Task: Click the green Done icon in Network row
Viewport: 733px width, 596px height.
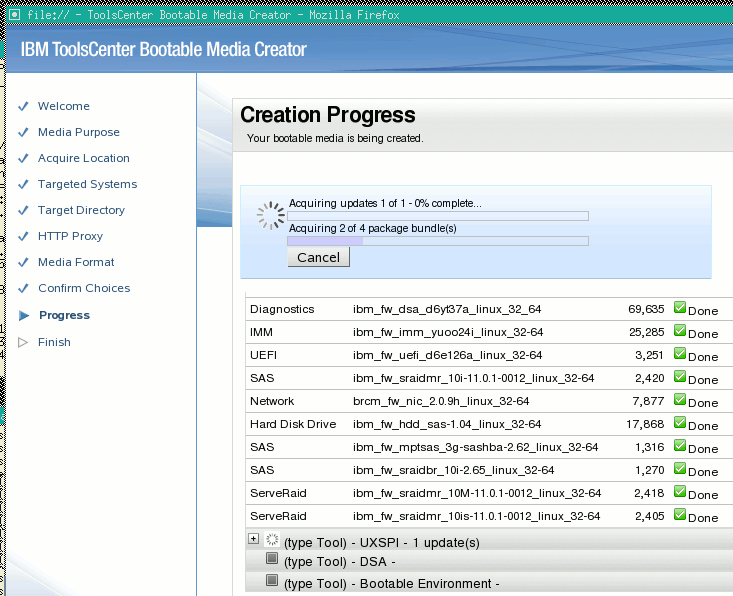Action: click(680, 399)
